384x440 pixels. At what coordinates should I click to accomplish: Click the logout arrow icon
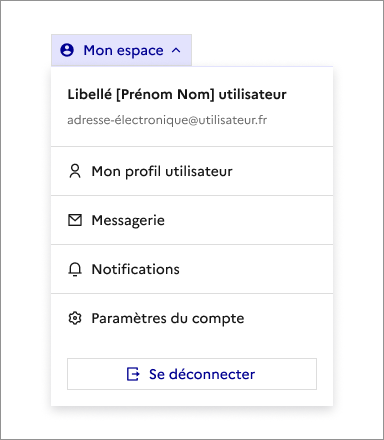click(x=133, y=374)
